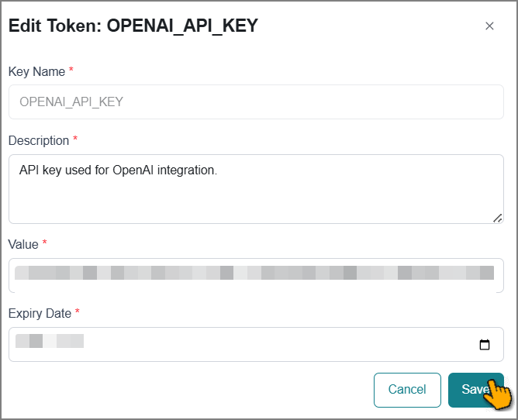The width and height of the screenshot is (518, 420).
Task: Click the Description label
Action: point(39,141)
